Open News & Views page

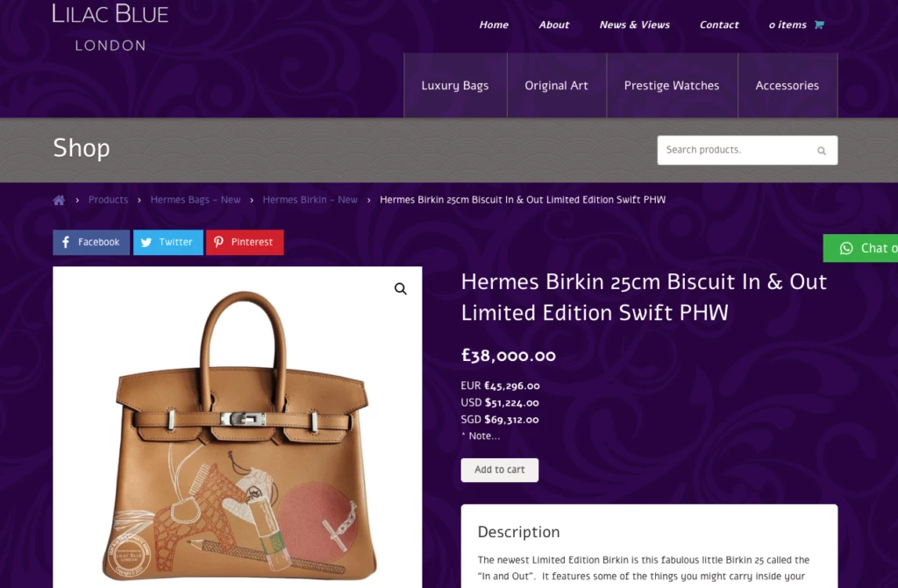coord(635,25)
